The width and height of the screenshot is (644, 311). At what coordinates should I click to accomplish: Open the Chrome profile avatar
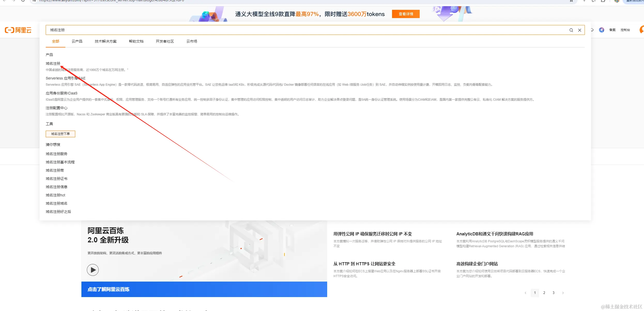[617, 1]
